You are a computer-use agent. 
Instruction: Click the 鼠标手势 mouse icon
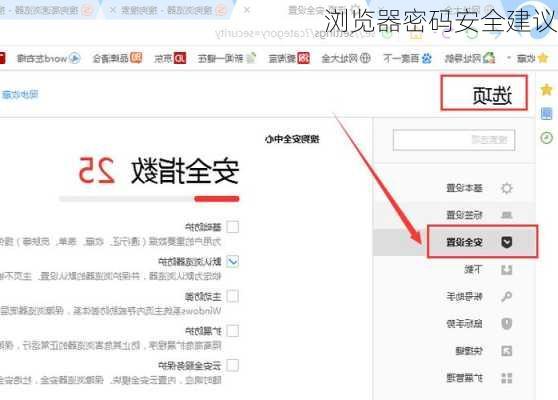coord(506,323)
